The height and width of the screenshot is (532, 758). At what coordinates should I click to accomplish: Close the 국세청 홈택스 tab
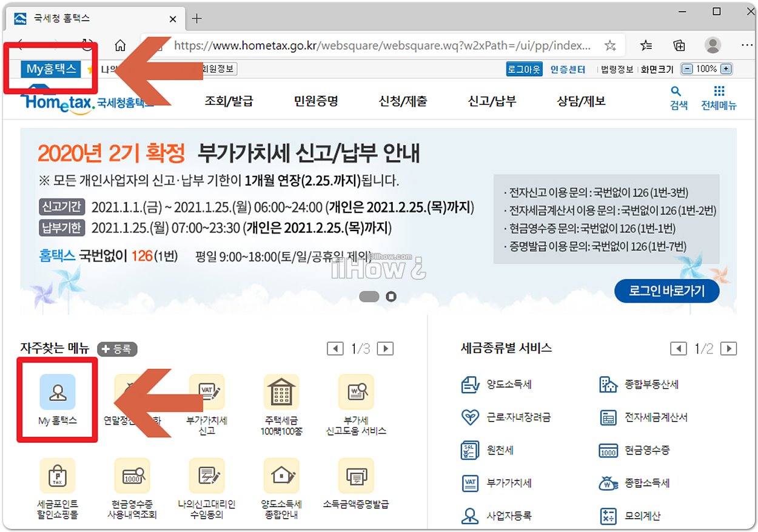[x=173, y=19]
